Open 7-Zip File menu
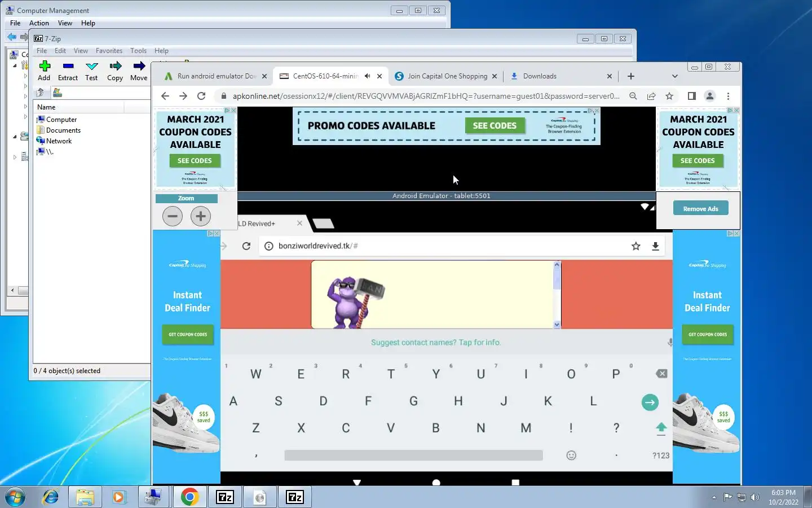The width and height of the screenshot is (812, 508). click(x=42, y=51)
